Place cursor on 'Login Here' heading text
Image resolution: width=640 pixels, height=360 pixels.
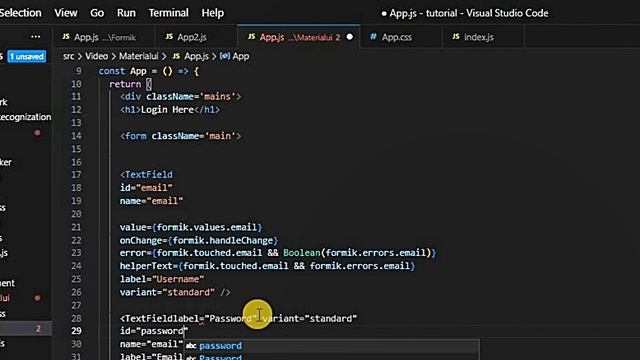point(167,110)
